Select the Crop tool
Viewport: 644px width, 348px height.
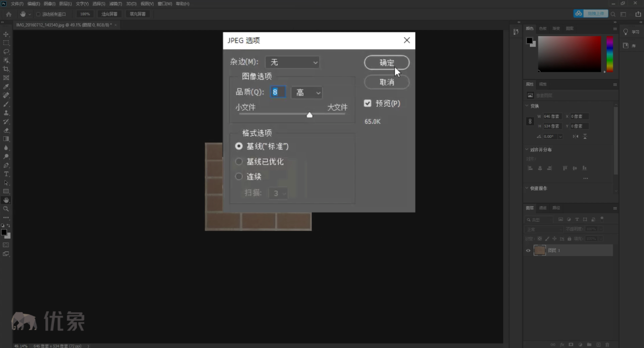[x=6, y=69]
